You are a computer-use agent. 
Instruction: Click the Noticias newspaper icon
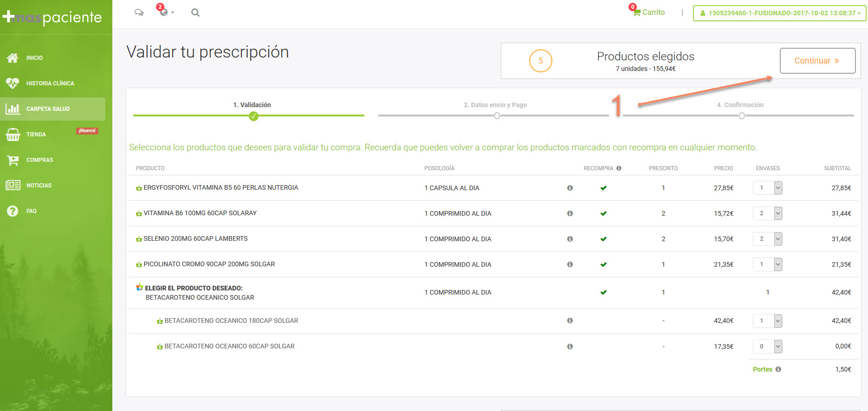coord(13,185)
